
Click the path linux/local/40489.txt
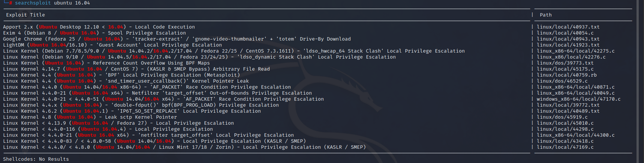coord(568,111)
